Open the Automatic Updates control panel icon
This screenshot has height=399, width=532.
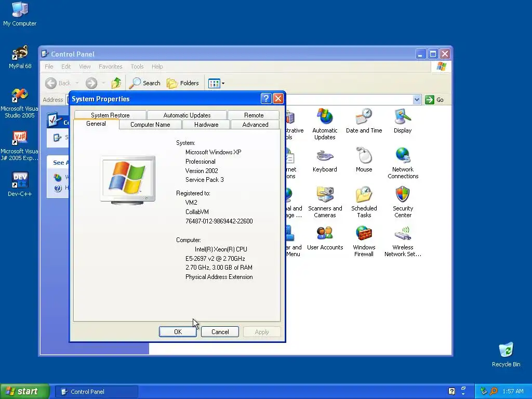[x=325, y=124]
